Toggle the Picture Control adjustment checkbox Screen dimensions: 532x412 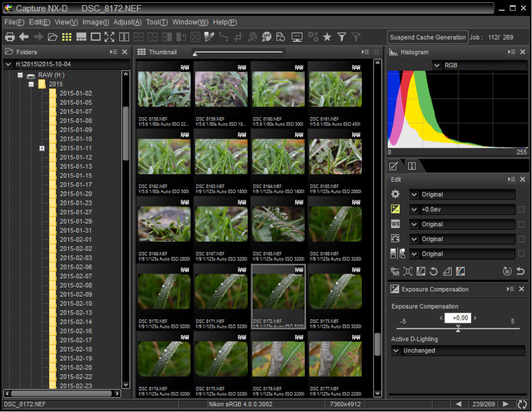(x=521, y=239)
